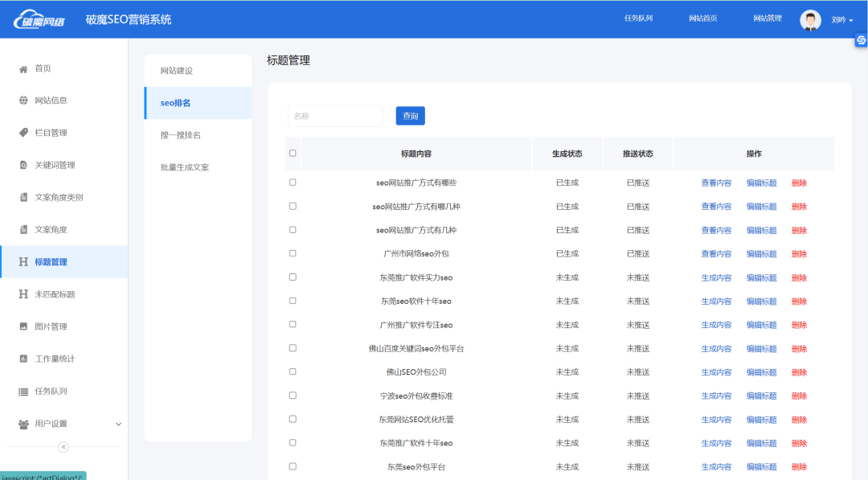Open 任务队列 list icon in sidebar
Image resolution: width=868 pixels, height=480 pixels.
(23, 390)
